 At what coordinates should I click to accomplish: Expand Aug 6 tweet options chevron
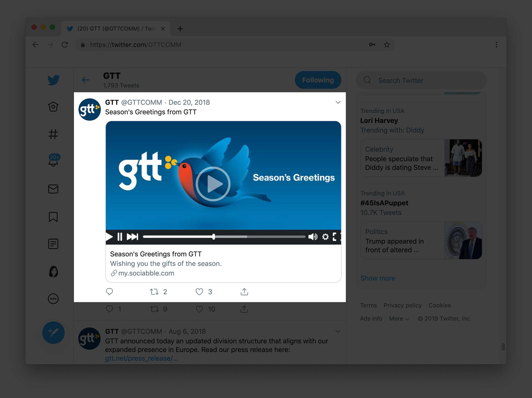pos(338,331)
